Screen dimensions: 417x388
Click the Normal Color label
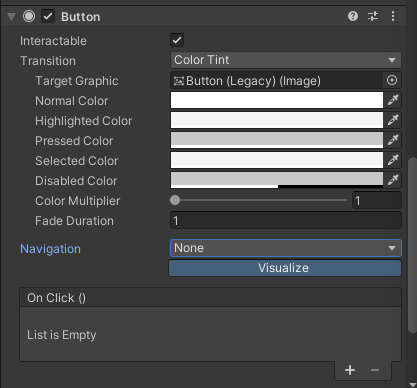[x=72, y=101]
